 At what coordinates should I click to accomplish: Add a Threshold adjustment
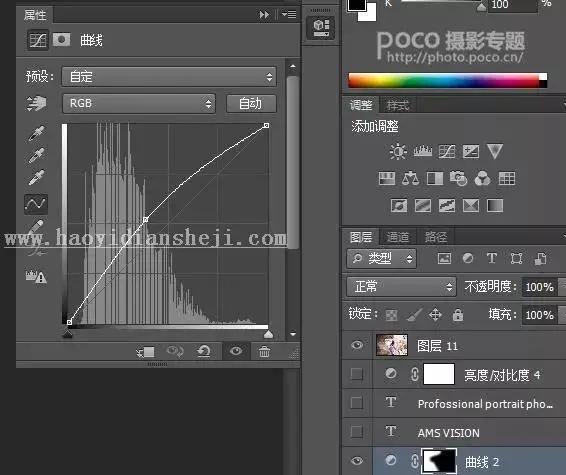tap(447, 206)
